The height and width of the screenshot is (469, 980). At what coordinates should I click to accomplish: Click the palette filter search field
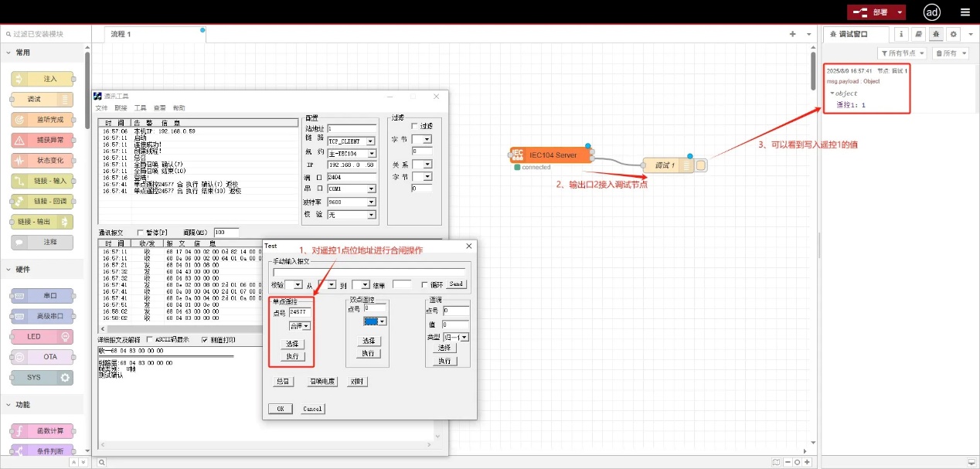46,34
